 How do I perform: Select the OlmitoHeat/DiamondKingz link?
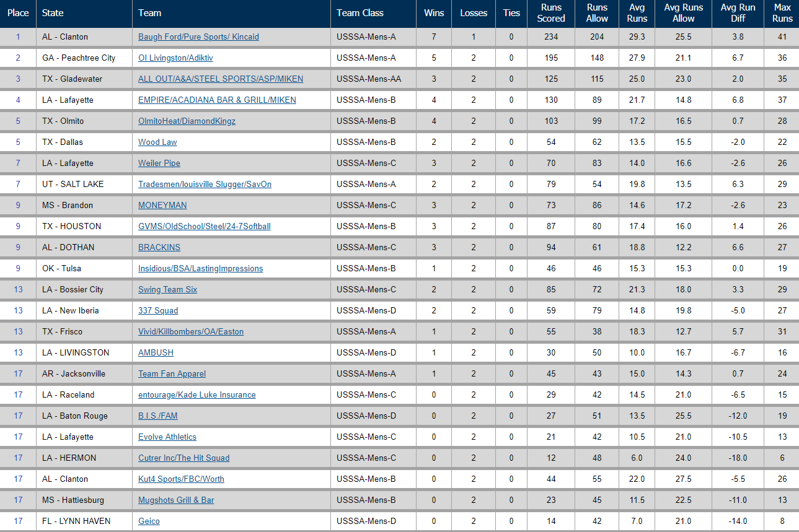[187, 121]
